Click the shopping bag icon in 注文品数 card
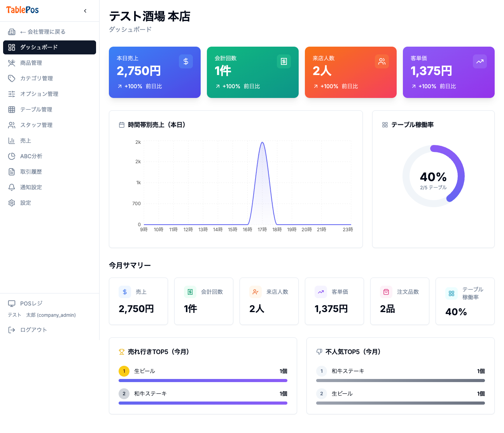504x433 pixels. pos(386,292)
